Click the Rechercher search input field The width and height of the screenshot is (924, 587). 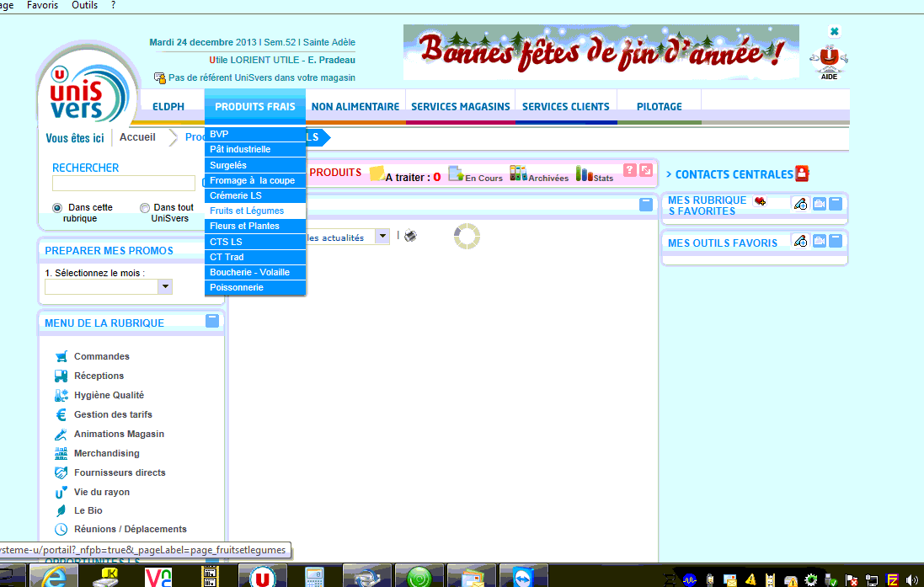pyautogui.click(x=123, y=183)
